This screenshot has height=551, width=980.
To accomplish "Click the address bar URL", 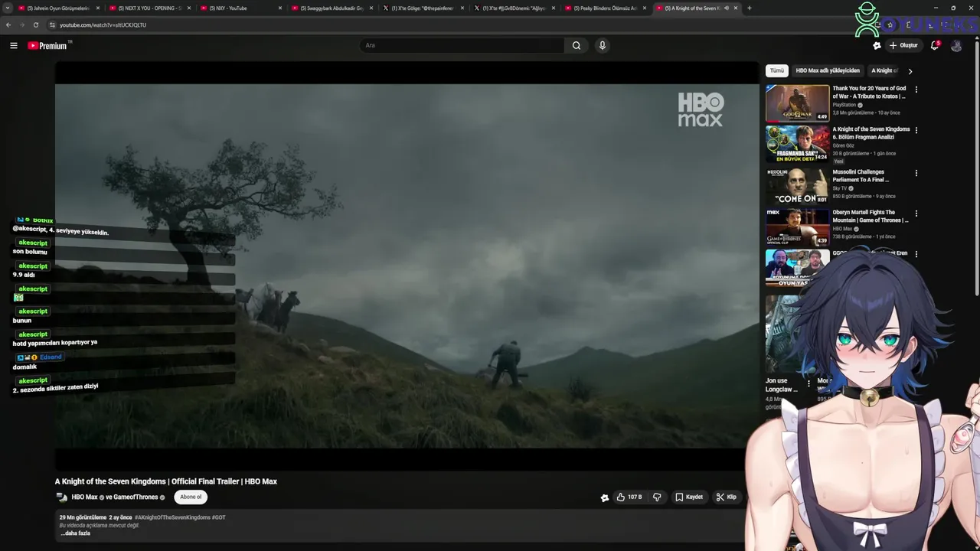I will click(103, 24).
